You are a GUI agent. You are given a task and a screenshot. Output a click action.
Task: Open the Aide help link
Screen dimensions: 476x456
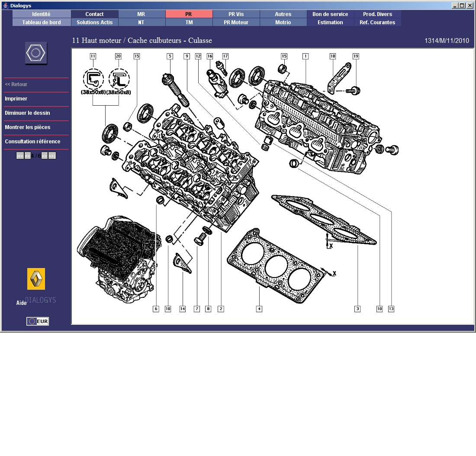point(21,303)
